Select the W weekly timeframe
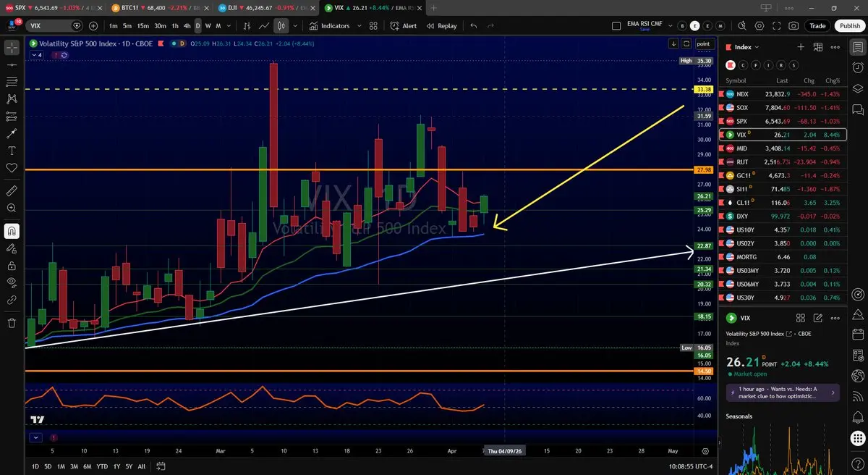 point(208,26)
